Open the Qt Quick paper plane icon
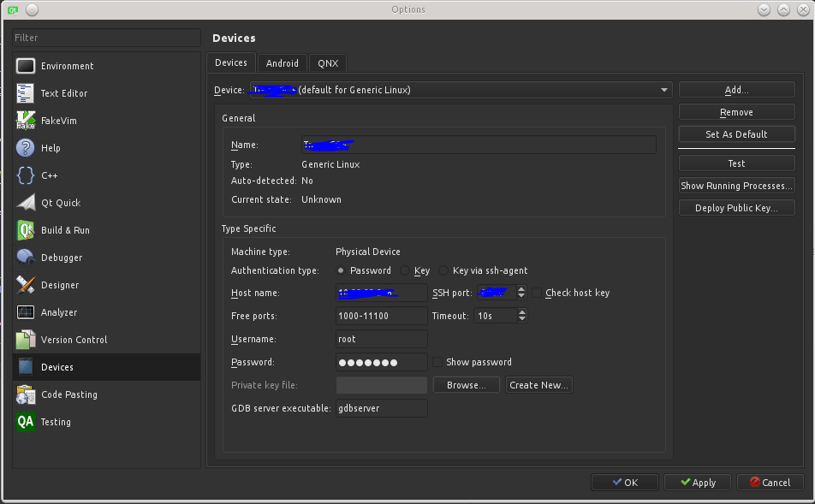 point(26,203)
